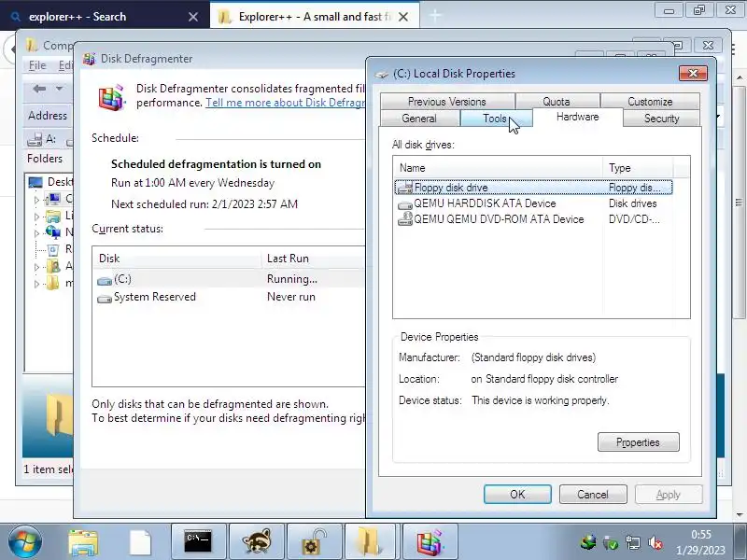
Task: Close the explorer++ - Search browser tab
Action: tap(193, 17)
